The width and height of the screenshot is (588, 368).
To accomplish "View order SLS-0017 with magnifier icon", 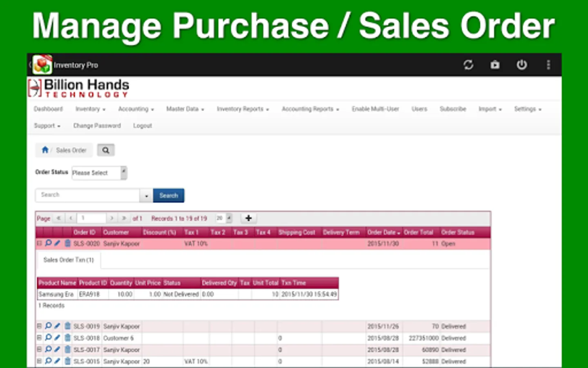I will (48, 349).
